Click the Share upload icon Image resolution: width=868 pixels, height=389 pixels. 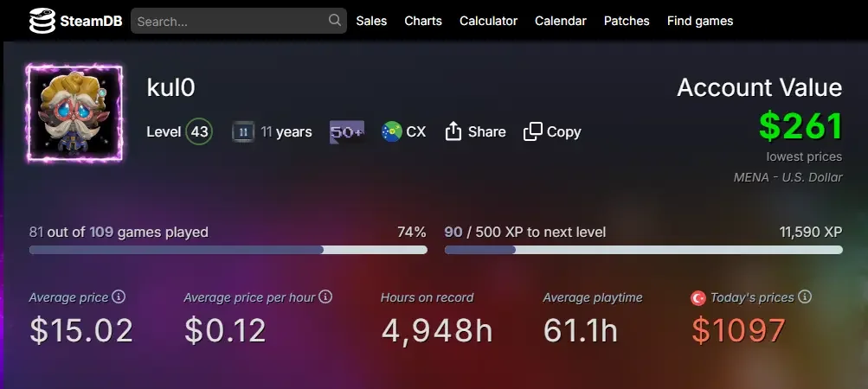point(453,131)
